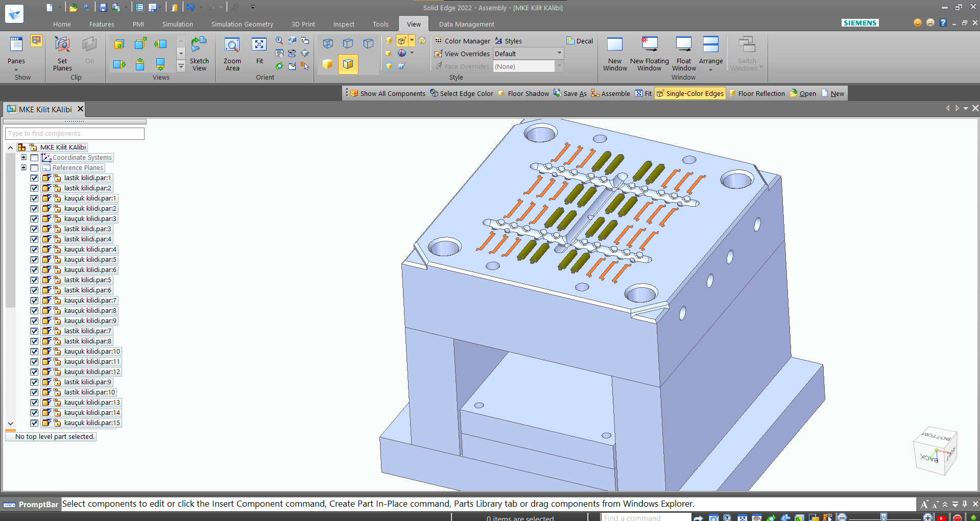This screenshot has width=980, height=521.
Task: Click zoom out minus button on status bar
Action: [842, 517]
